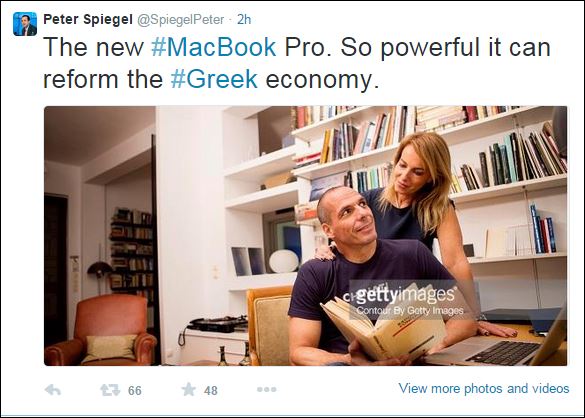The height and width of the screenshot is (418, 585).
Task: Open the #Greek hashtag
Action: pyautogui.click(x=214, y=79)
